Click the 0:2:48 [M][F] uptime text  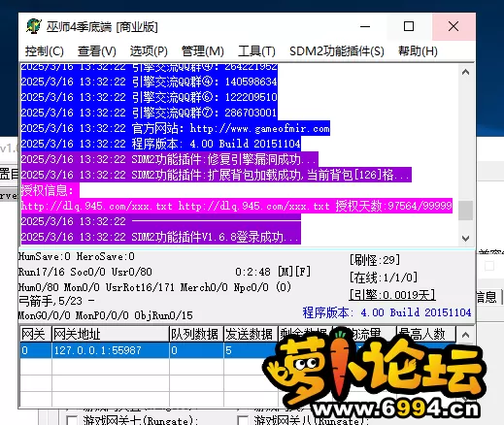pyautogui.click(x=273, y=272)
